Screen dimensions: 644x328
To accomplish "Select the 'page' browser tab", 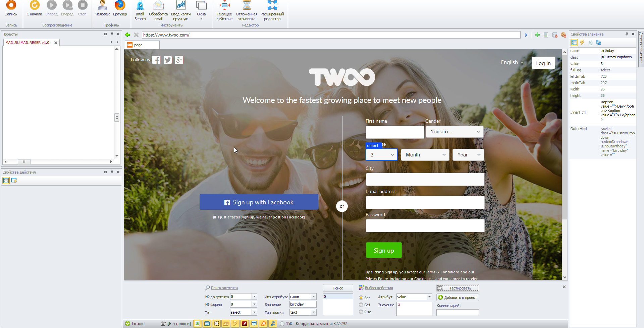I will pyautogui.click(x=142, y=45).
